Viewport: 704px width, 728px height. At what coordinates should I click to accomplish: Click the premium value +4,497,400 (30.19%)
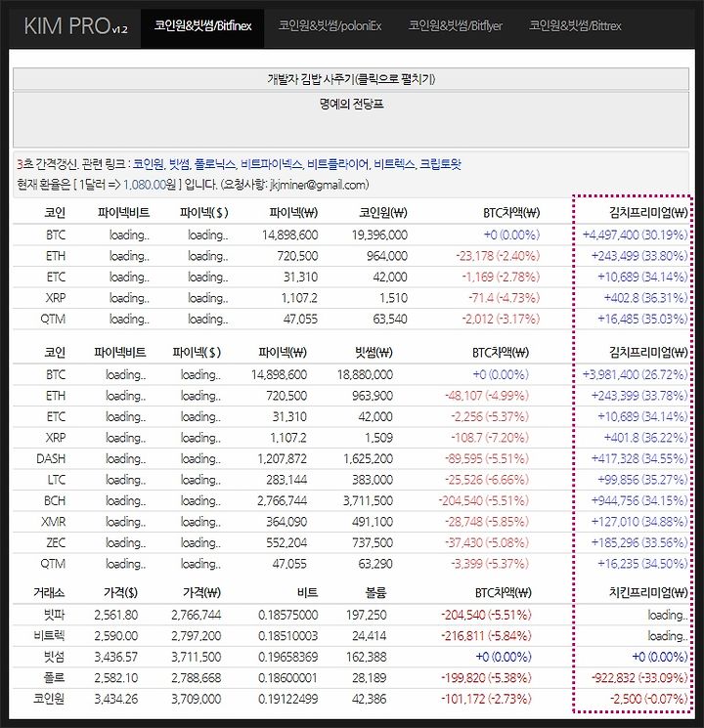(635, 235)
